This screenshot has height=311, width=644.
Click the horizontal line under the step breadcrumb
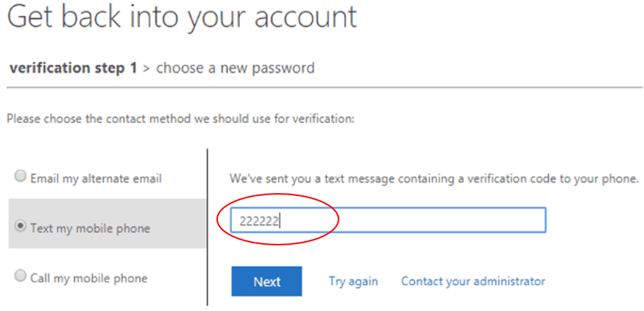324,88
